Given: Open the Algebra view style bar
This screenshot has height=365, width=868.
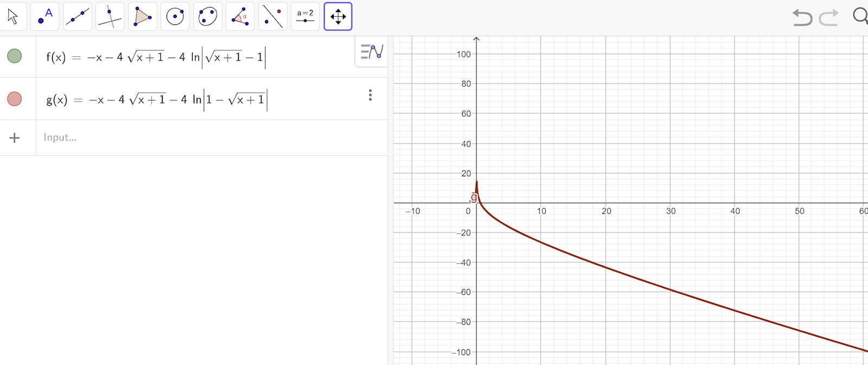Looking at the screenshot, I should click(372, 52).
